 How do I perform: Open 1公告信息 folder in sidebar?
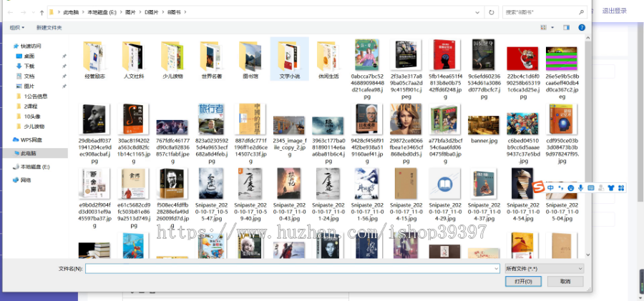pos(35,96)
